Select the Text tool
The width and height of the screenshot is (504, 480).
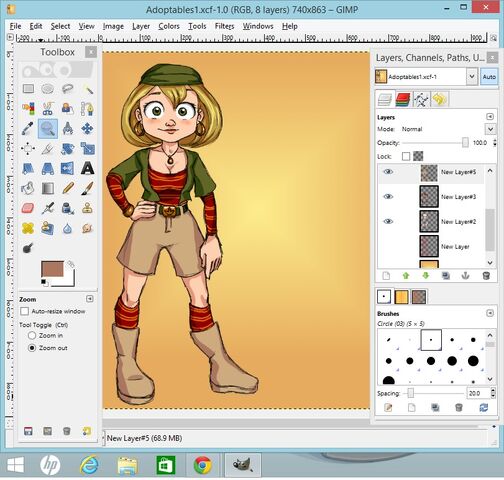pos(88,169)
